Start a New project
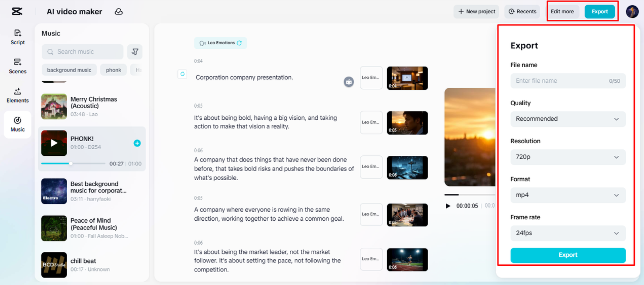The image size is (644, 285). click(x=476, y=11)
